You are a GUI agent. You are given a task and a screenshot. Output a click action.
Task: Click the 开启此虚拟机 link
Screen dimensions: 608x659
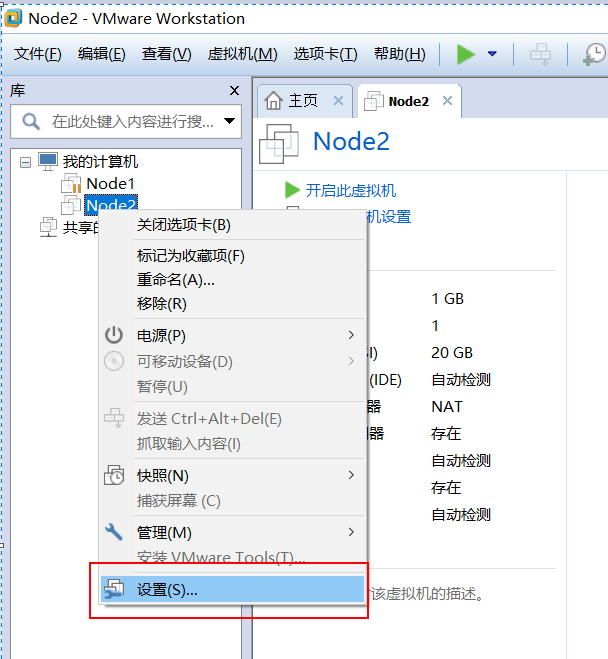tap(350, 190)
